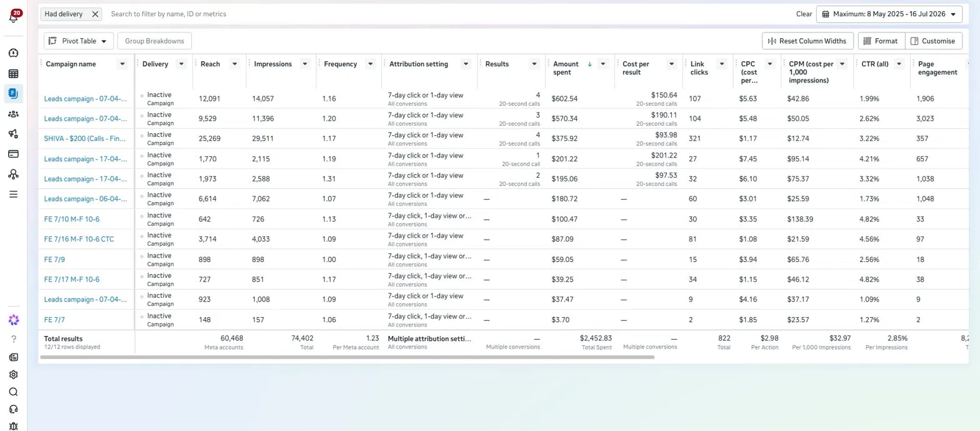Click the purple flower AI assistant icon

14,320
